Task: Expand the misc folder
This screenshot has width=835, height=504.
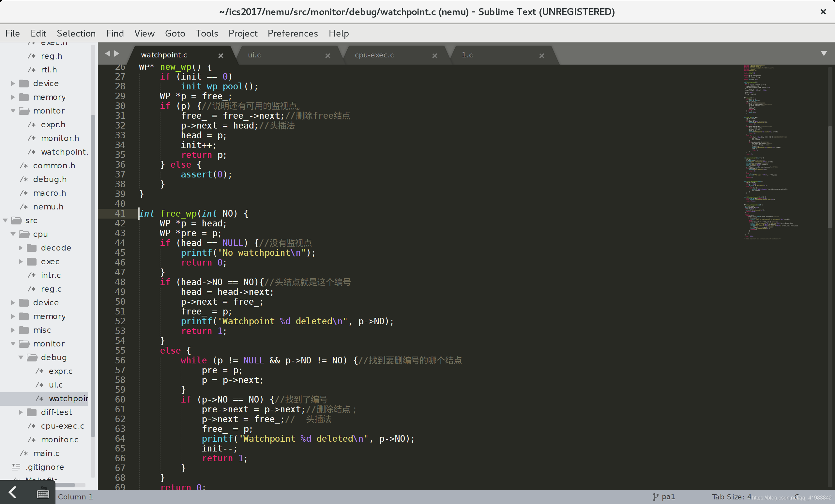Action: [13, 330]
